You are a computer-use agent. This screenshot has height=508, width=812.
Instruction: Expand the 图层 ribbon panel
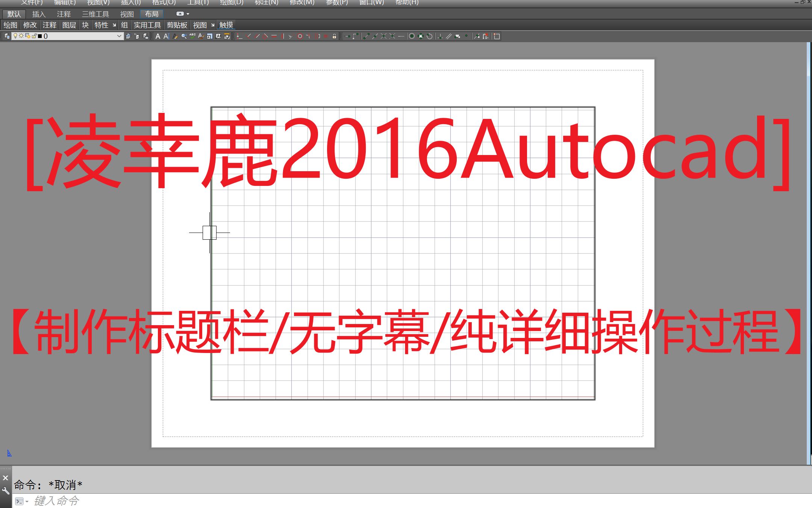[69, 25]
